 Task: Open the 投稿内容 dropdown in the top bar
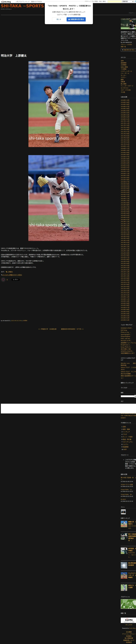tap(128, 2)
